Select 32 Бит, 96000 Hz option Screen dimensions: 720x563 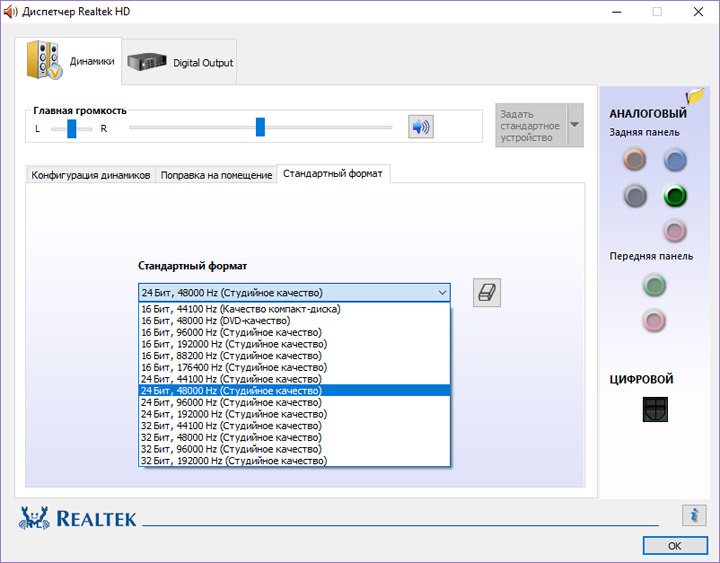tap(294, 449)
